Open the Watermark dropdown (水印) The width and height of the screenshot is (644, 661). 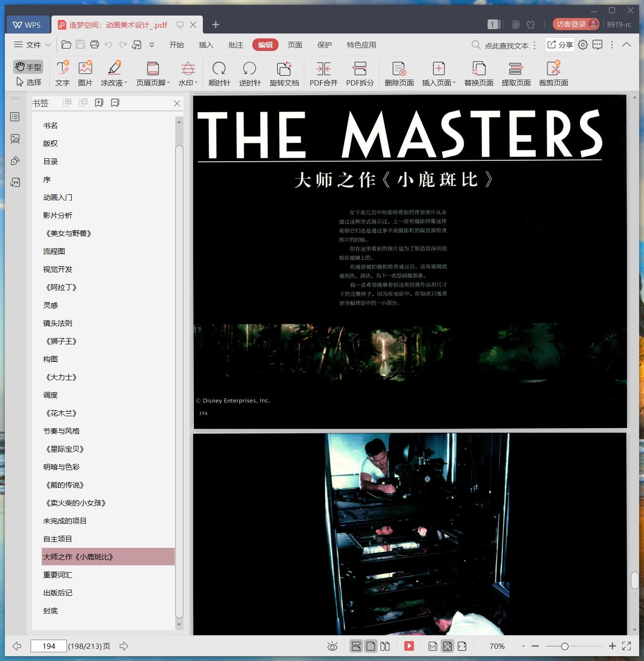tap(188, 74)
